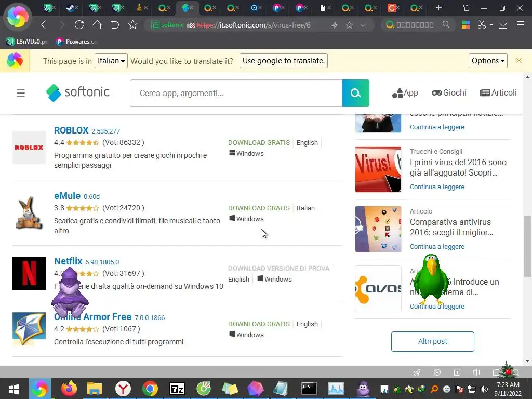
Task: Click the taskbar clock showing 7:23 AM
Action: [x=508, y=389]
